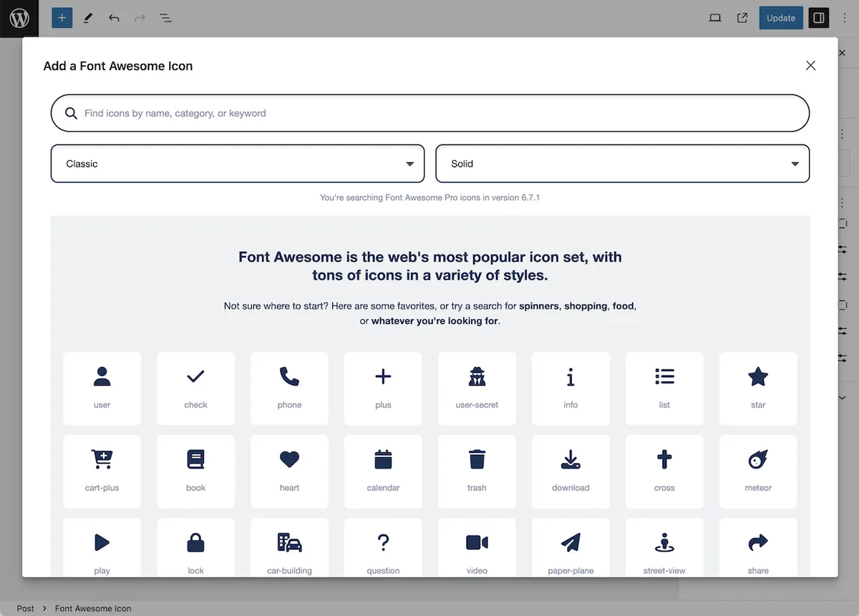Pick the heart icon
Image resolution: width=859 pixels, height=616 pixels.
[x=289, y=471]
